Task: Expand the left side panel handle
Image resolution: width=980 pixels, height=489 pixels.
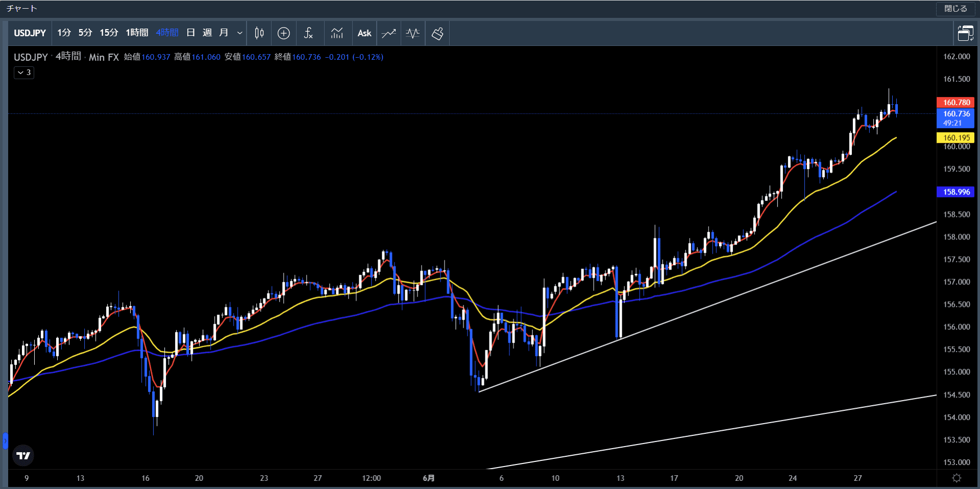Action: [5, 441]
